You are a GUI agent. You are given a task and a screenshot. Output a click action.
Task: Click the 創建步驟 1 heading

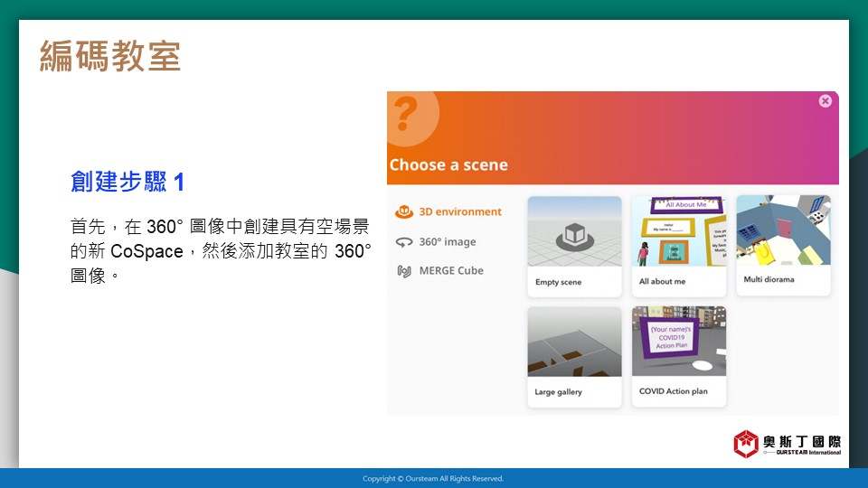coord(127,183)
